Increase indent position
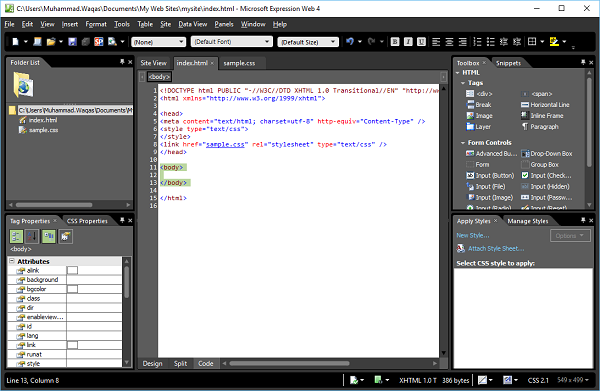 coord(517,42)
